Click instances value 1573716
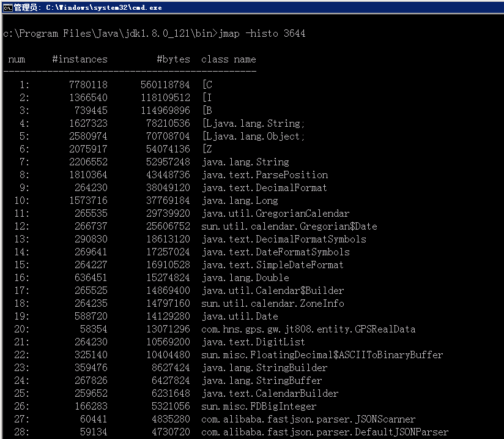This screenshot has height=439, width=504. [88, 200]
